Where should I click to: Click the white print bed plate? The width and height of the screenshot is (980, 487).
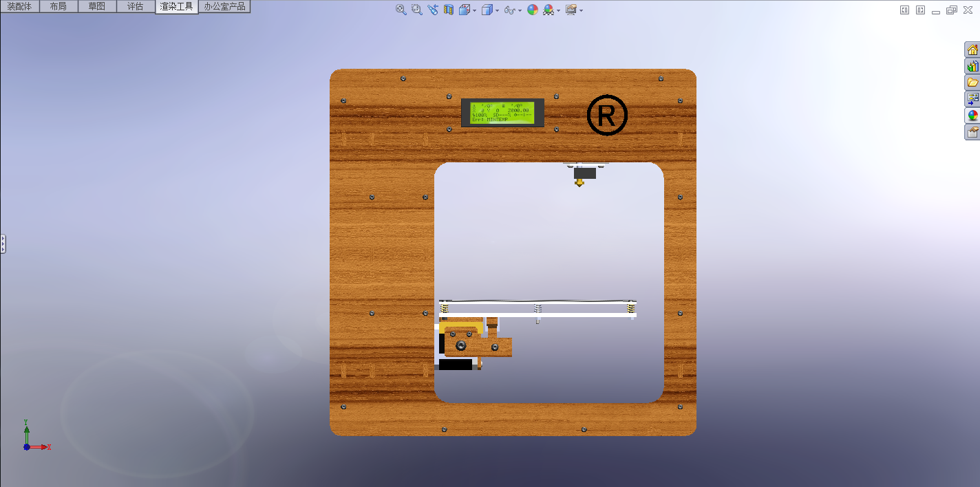(x=538, y=315)
